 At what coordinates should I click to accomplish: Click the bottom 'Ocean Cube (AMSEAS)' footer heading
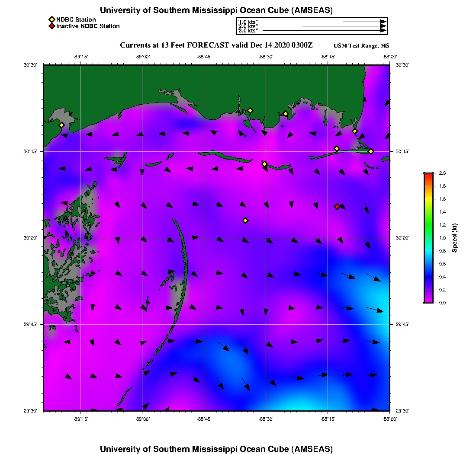pyautogui.click(x=216, y=448)
